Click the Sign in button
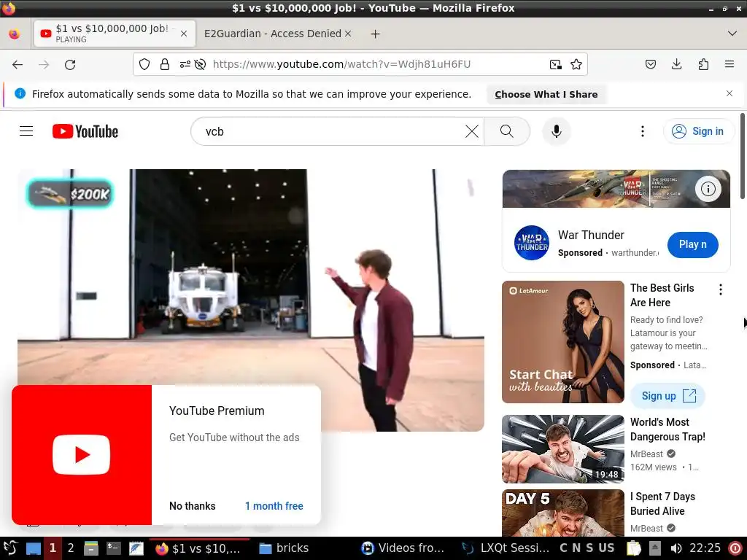Image resolution: width=747 pixels, height=560 pixels. (x=698, y=131)
